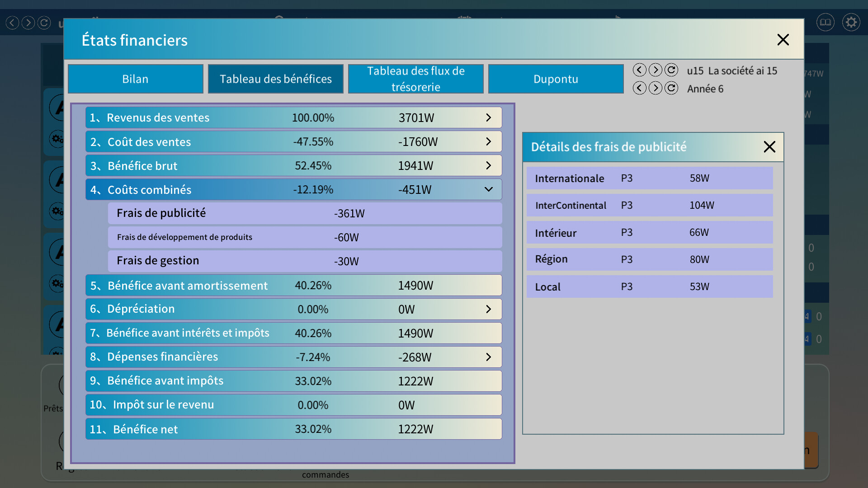Close Détails des frais de publicité panel
This screenshot has height=488, width=868.
coord(769,147)
